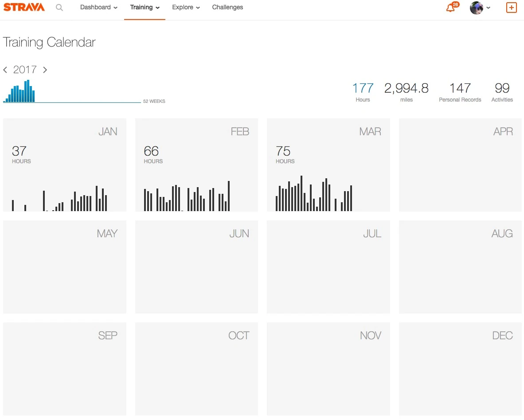Open the February month tile

[196, 165]
